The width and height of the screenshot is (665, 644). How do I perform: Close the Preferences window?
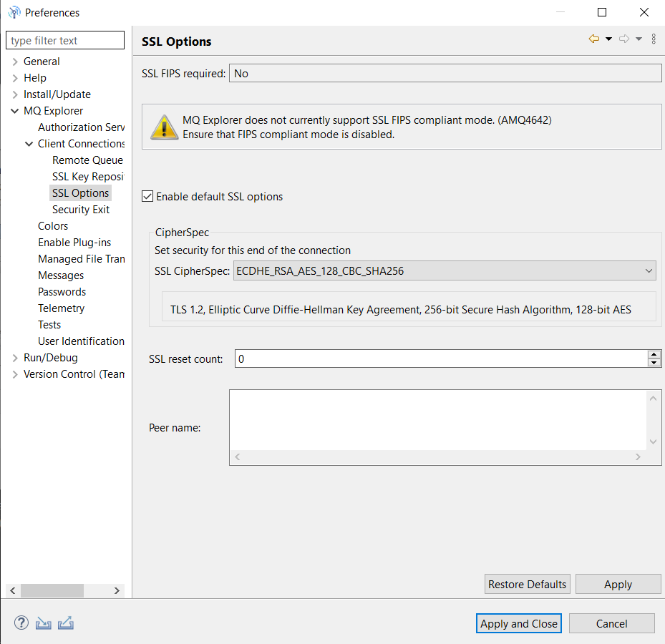click(644, 12)
